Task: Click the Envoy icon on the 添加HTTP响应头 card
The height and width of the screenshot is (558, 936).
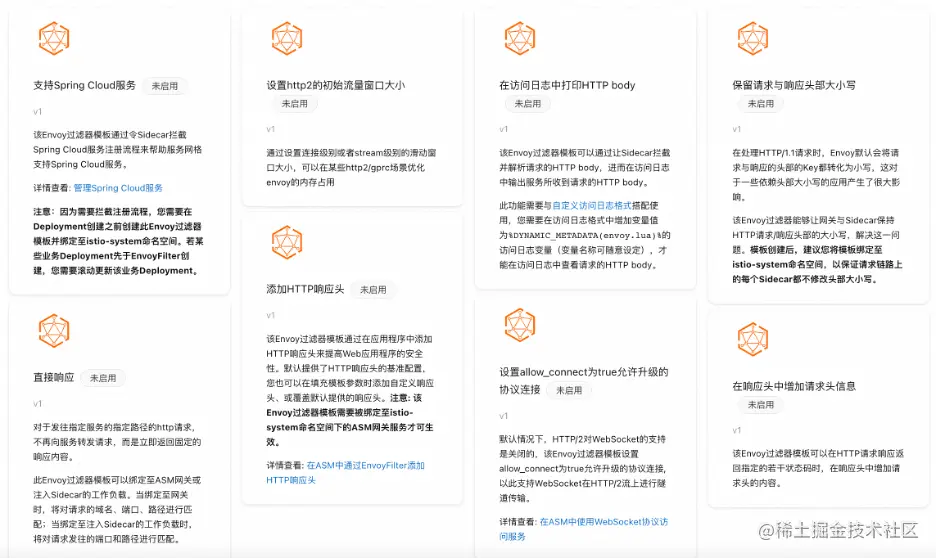Action: 287,242
